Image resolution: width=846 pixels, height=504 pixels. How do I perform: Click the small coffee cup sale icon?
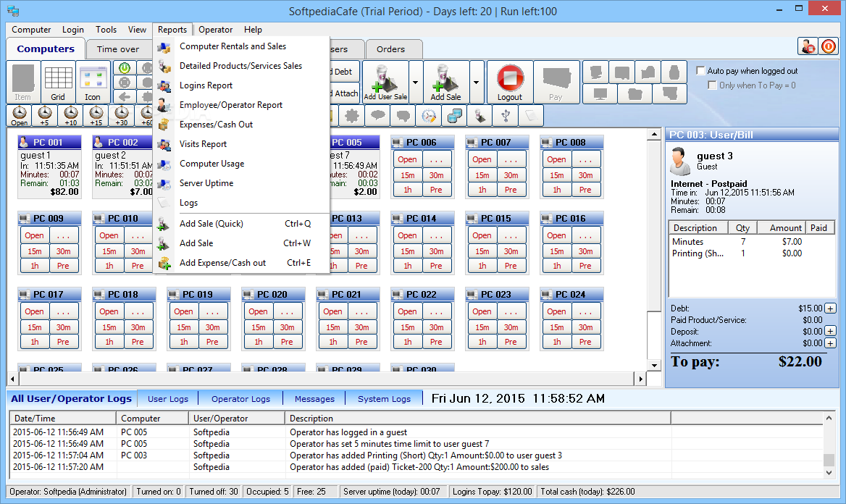(479, 115)
